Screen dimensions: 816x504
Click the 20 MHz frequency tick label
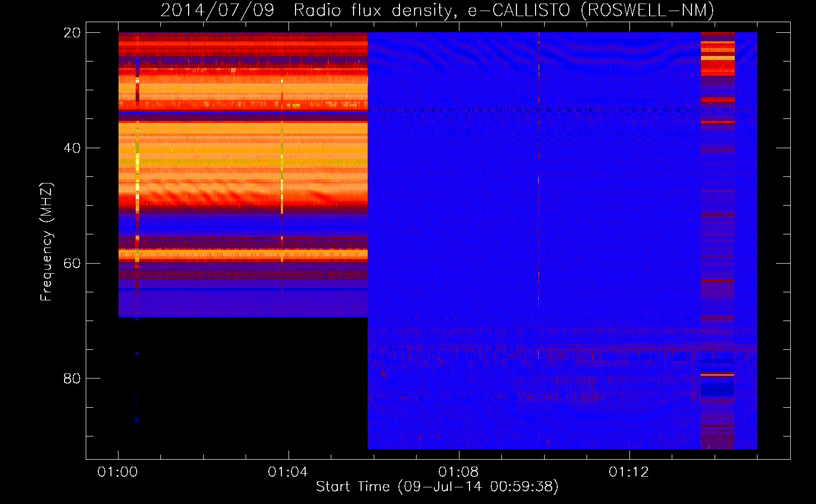[x=72, y=33]
